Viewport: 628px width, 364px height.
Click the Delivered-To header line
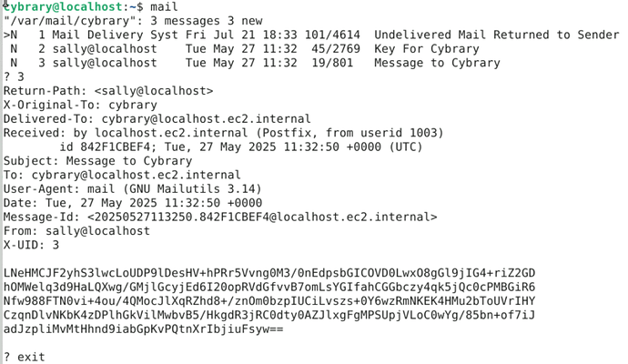[x=157, y=119]
